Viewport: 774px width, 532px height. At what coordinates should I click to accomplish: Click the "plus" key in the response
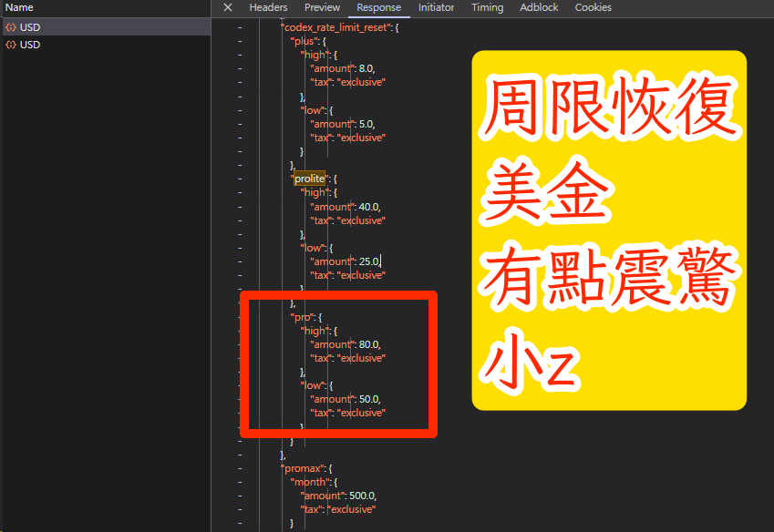click(x=305, y=41)
